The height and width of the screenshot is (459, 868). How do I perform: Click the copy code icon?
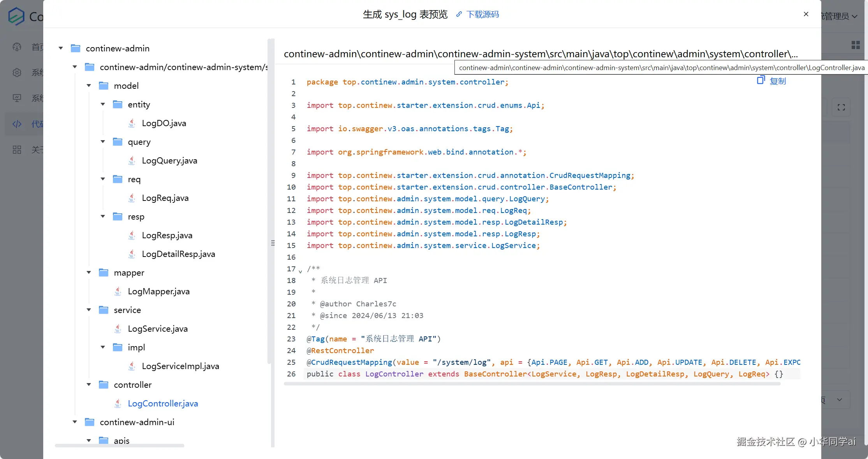pos(761,80)
